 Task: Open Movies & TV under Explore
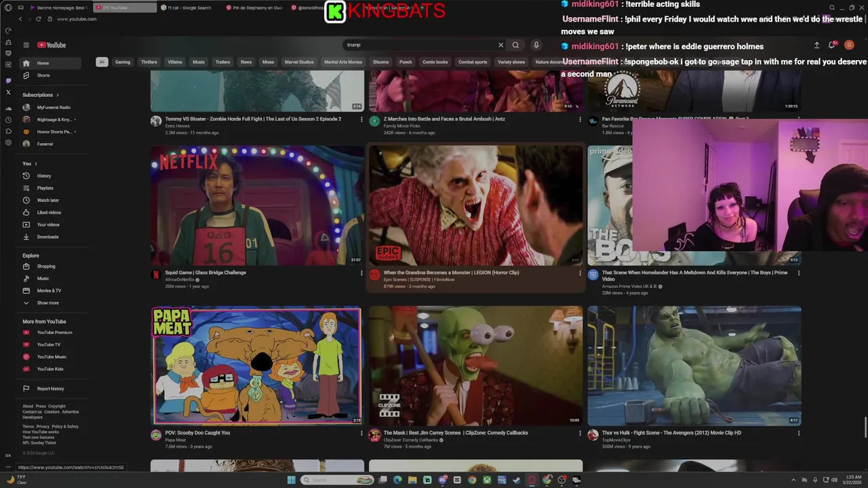[x=50, y=291]
